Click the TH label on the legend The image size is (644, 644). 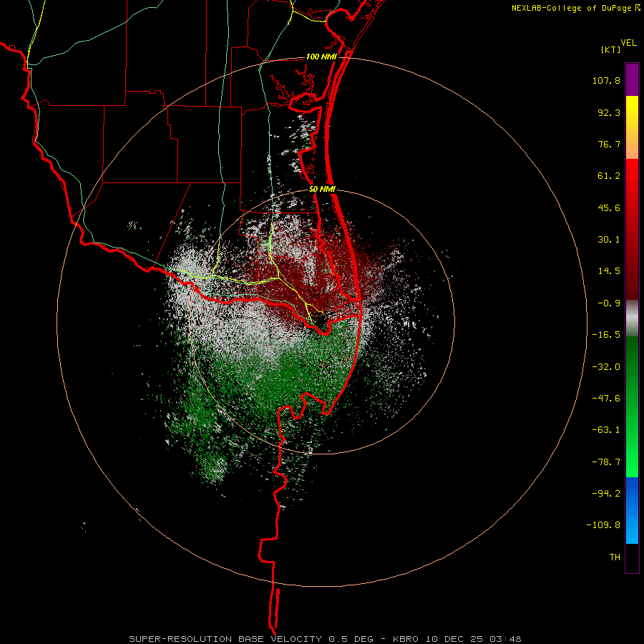[x=615, y=557]
